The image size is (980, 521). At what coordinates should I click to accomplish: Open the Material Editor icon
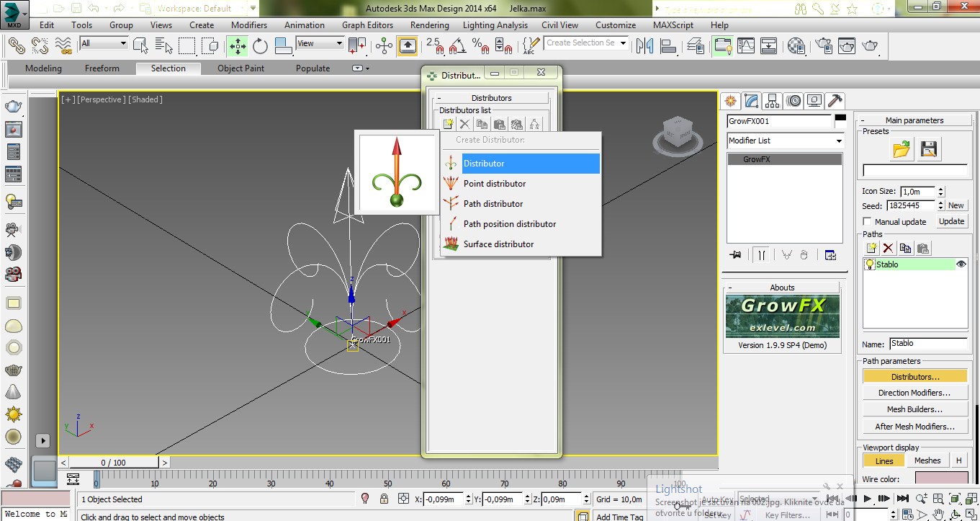click(796, 46)
